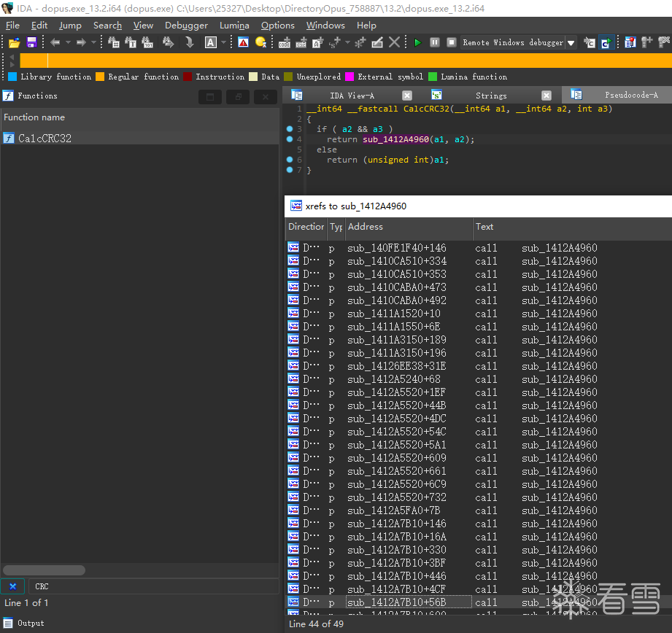The image size is (672, 633).
Task: Click the red warning problems icon
Action: 243,42
